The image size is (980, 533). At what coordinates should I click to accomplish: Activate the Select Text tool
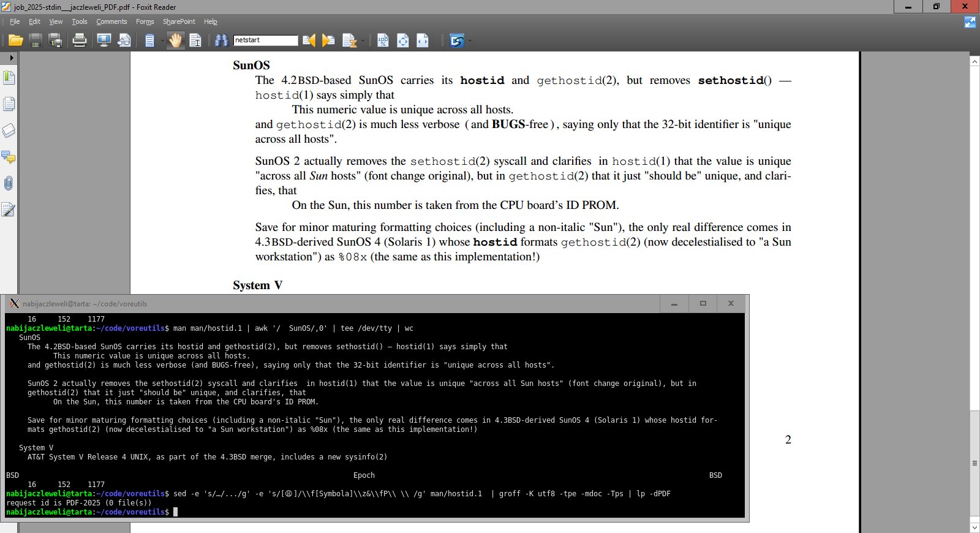(x=195, y=40)
